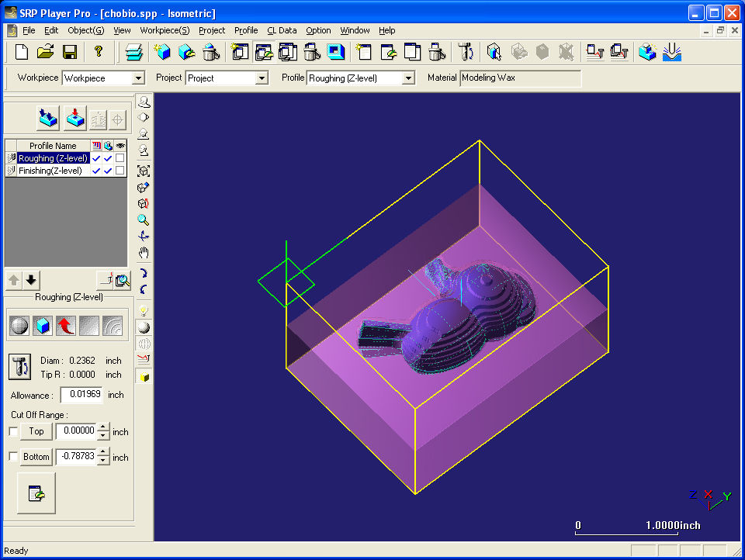
Task: Increase Top value with up stepper arrow
Action: click(x=103, y=427)
